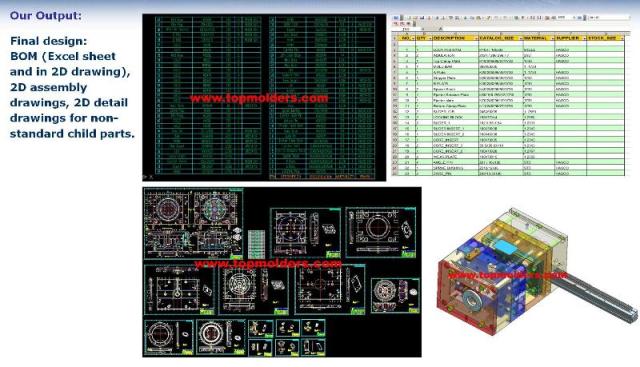The height and width of the screenshot is (367, 640).
Task: Select the Top Clamp Plate description cell
Action: (x=455, y=61)
